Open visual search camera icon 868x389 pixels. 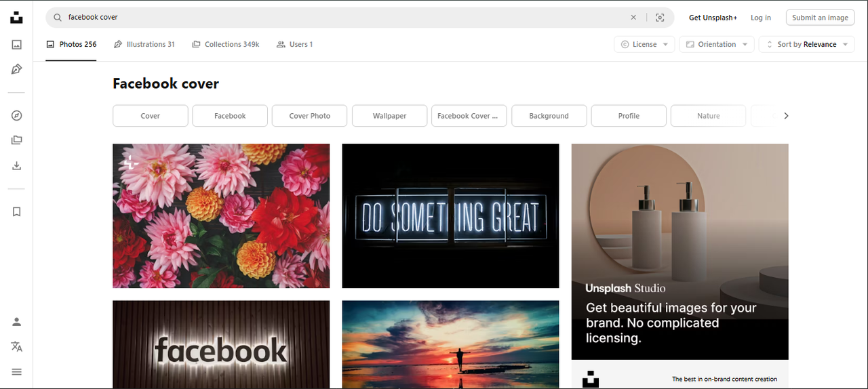point(660,18)
